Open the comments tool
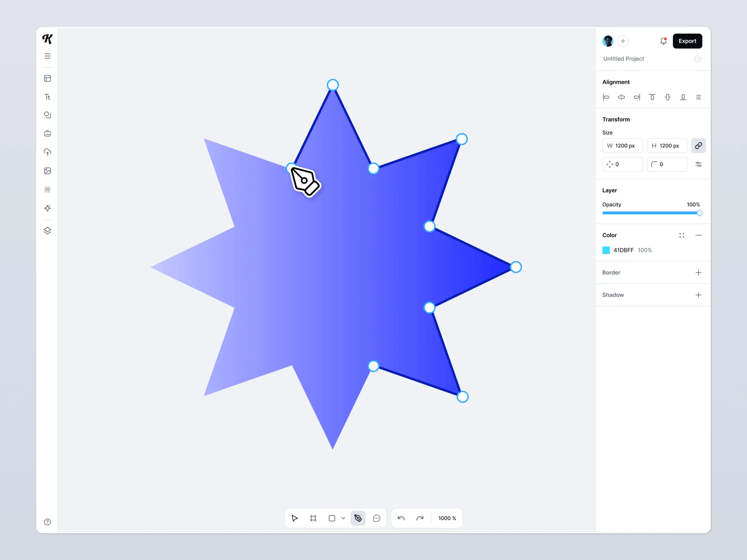 (376, 518)
